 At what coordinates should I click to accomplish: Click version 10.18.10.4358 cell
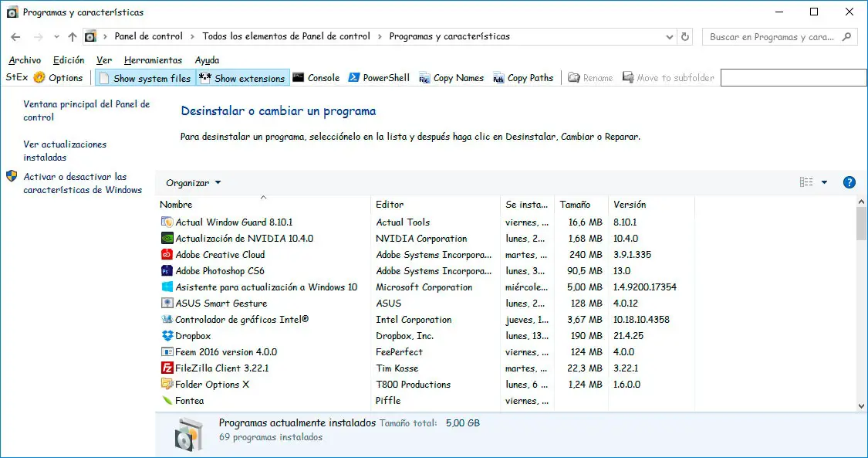point(641,320)
